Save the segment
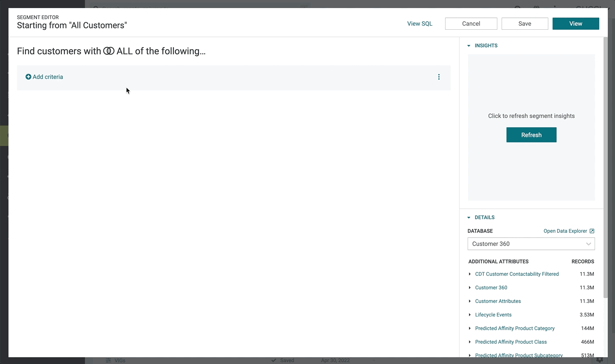Image resolution: width=615 pixels, height=364 pixels. tap(525, 23)
